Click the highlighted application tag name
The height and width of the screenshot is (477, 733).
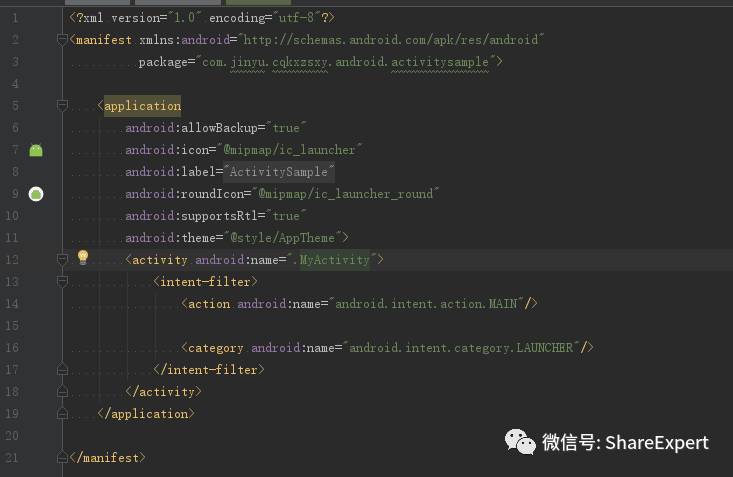click(142, 106)
